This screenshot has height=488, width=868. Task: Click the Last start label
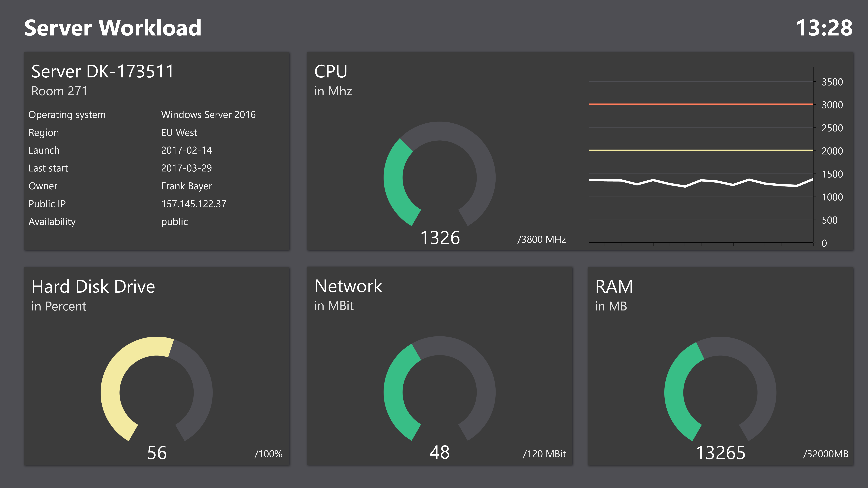point(48,168)
